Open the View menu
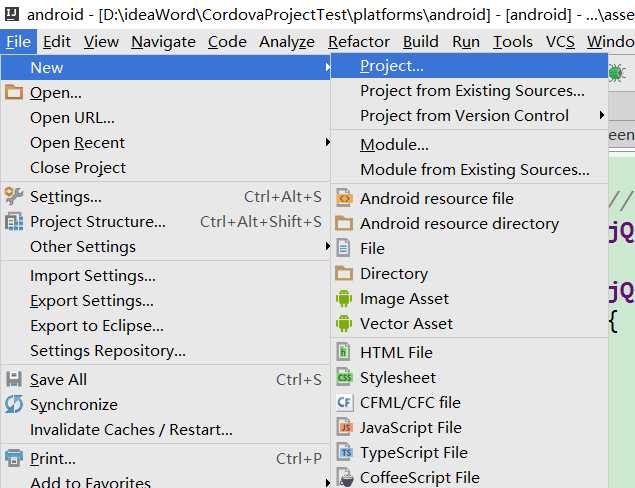635x488 pixels. (101, 42)
